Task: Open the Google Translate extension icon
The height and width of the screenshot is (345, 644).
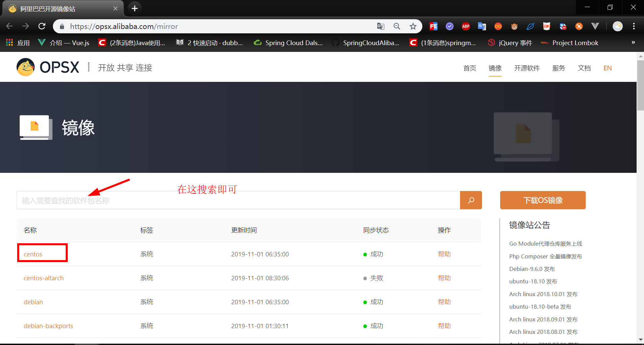Action: 482,26
